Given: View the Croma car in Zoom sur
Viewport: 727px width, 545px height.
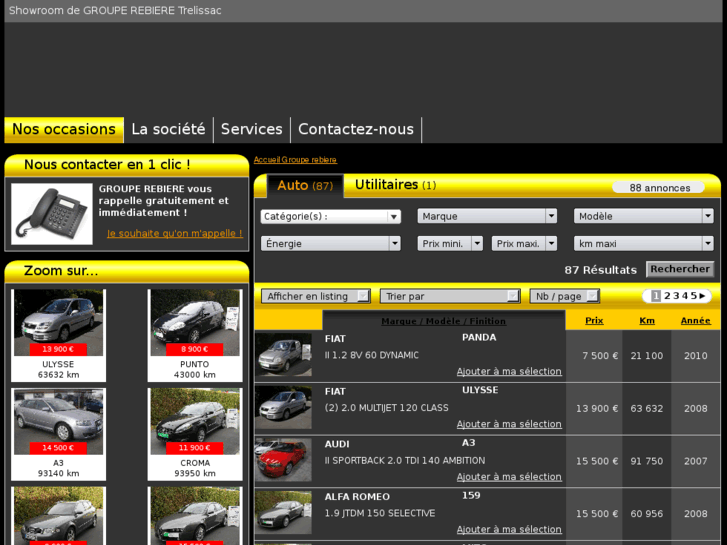Looking at the screenshot, I should 195,421.
